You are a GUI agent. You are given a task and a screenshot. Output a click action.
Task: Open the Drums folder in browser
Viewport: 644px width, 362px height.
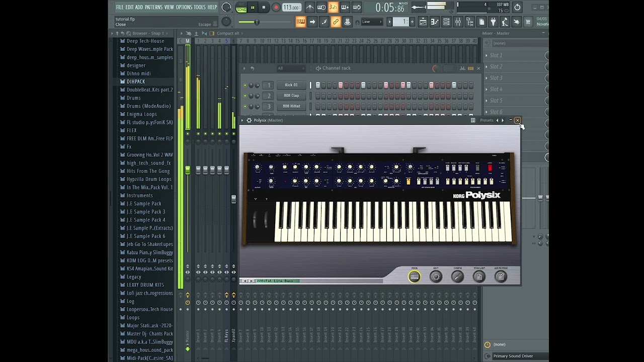point(133,98)
